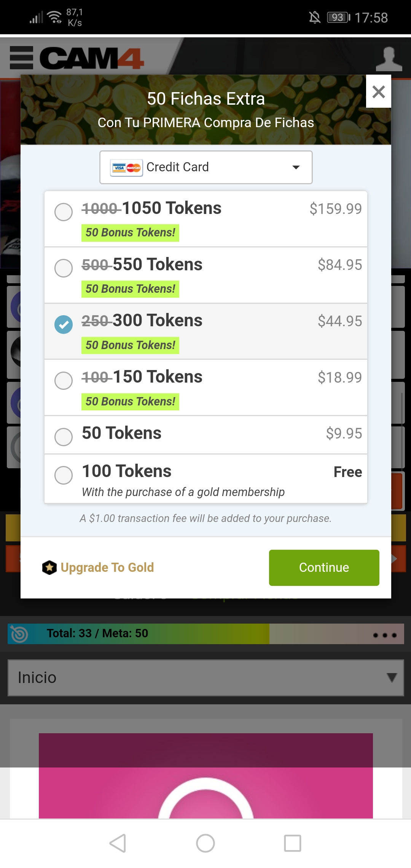Close the token purchase popup

(x=379, y=92)
